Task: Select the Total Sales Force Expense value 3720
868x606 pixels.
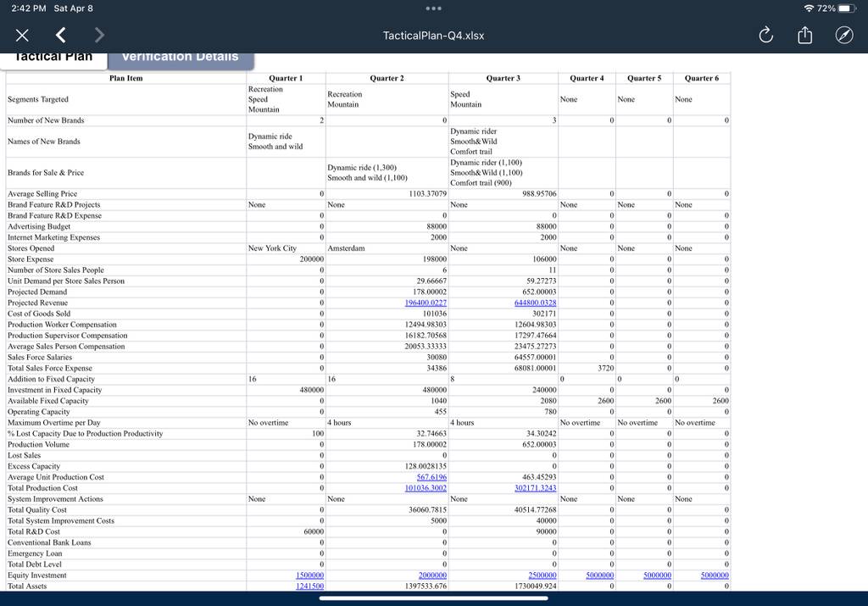Action: click(x=605, y=368)
